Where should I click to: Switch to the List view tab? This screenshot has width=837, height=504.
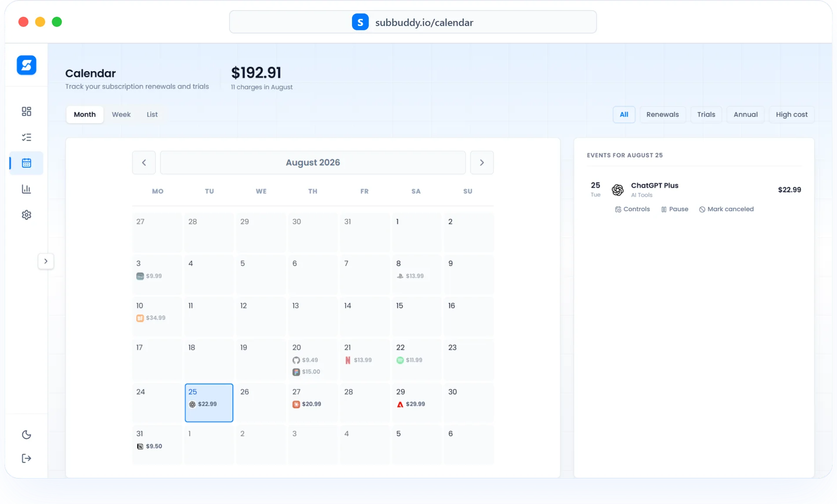click(152, 114)
